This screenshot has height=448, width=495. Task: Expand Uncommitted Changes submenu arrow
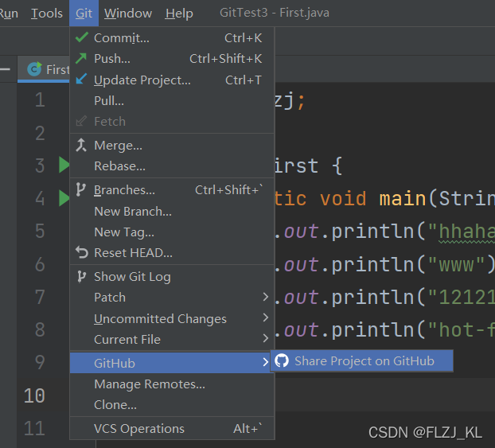[266, 317]
